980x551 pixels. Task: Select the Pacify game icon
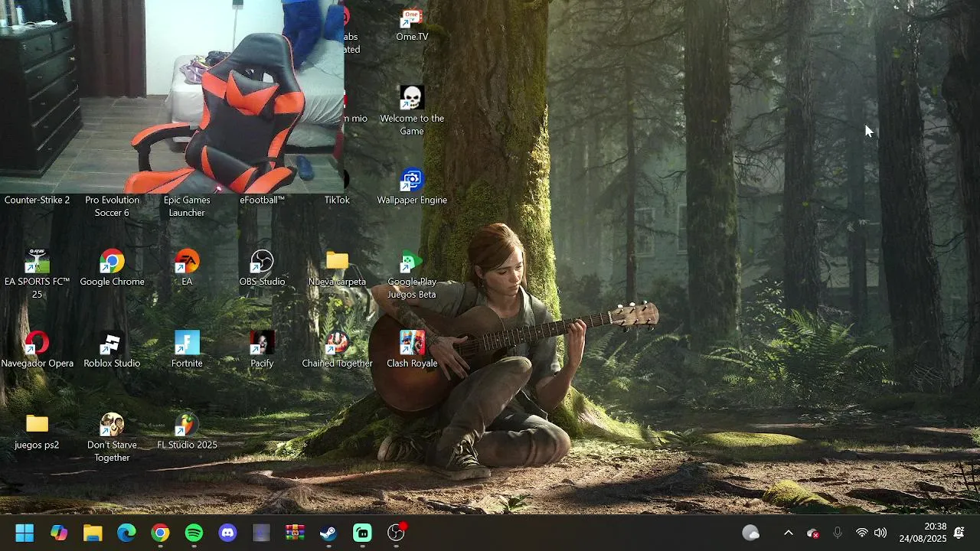tap(262, 350)
